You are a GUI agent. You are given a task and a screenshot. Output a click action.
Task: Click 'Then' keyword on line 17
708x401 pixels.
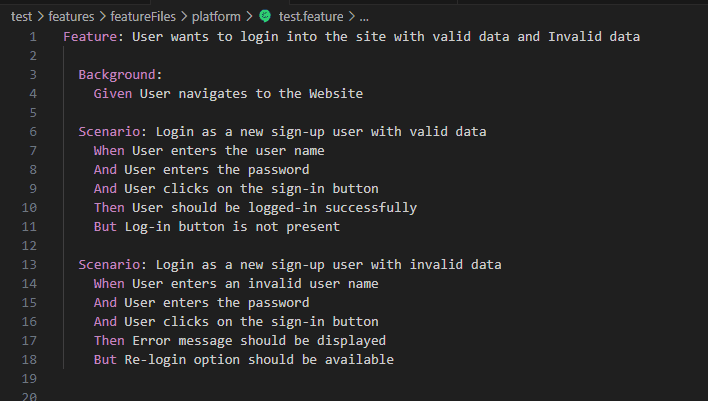(x=109, y=340)
